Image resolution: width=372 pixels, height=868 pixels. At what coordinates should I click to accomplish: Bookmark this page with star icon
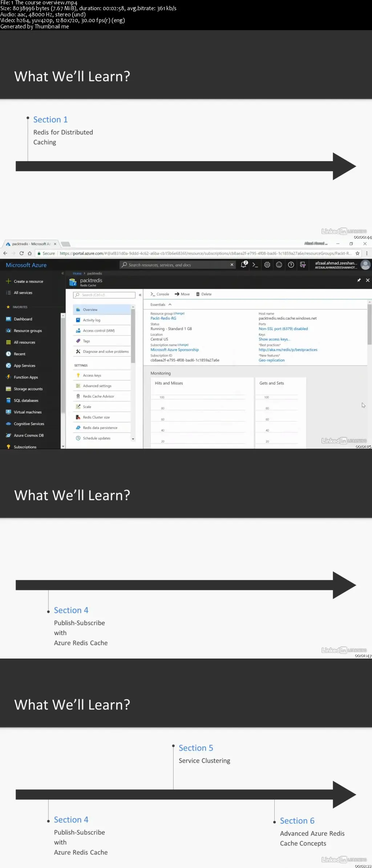(x=357, y=253)
